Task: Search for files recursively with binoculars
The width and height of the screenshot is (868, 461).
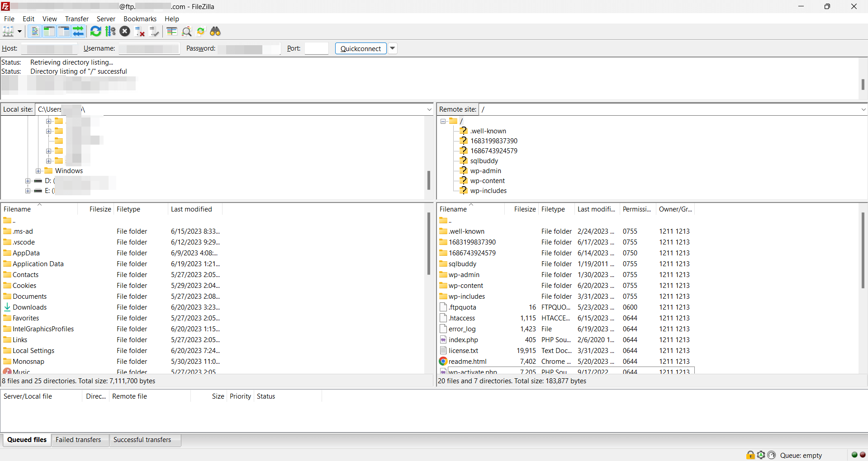Action: [215, 31]
